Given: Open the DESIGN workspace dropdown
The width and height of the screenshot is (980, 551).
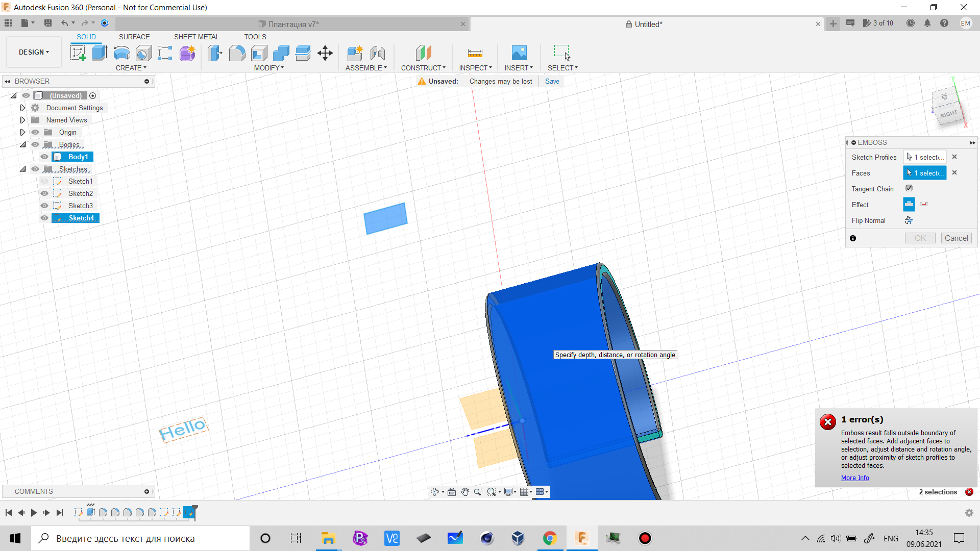Looking at the screenshot, I should [x=34, y=52].
